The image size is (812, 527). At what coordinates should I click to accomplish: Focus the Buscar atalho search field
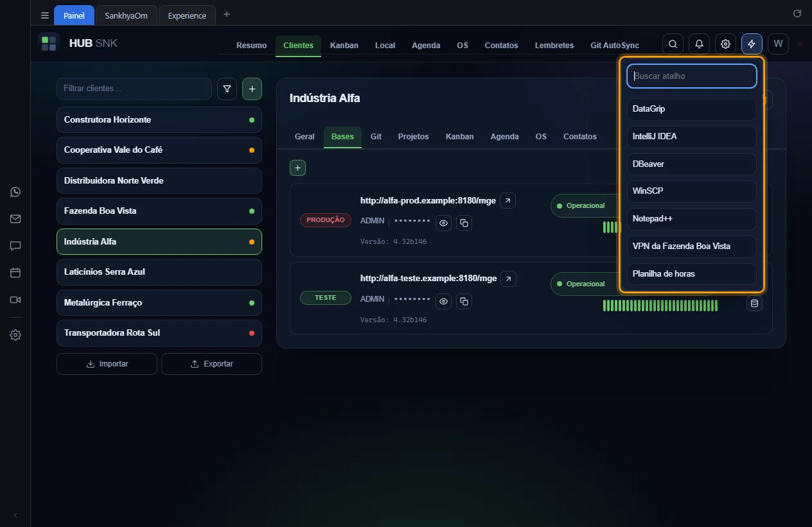point(692,76)
